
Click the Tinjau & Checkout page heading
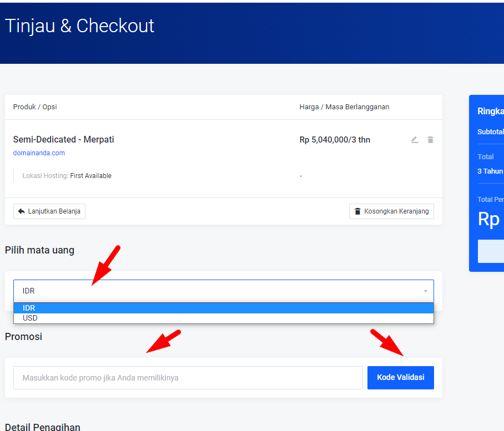79,26
